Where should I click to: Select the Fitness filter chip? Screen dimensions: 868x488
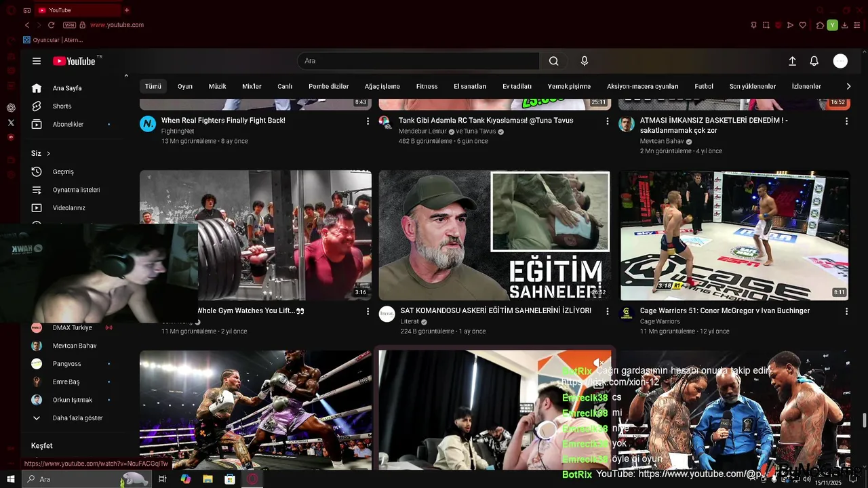[x=427, y=87]
